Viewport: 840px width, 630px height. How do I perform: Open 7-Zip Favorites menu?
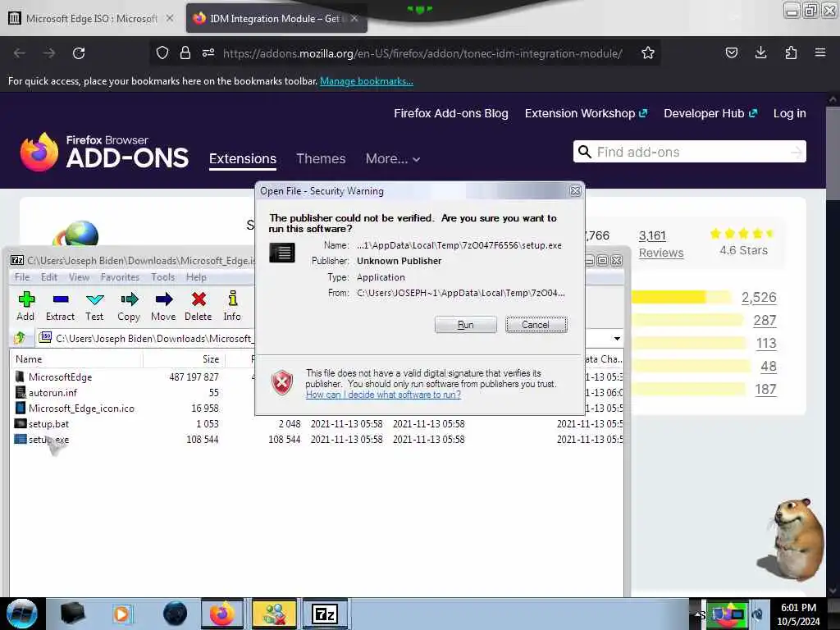120,277
